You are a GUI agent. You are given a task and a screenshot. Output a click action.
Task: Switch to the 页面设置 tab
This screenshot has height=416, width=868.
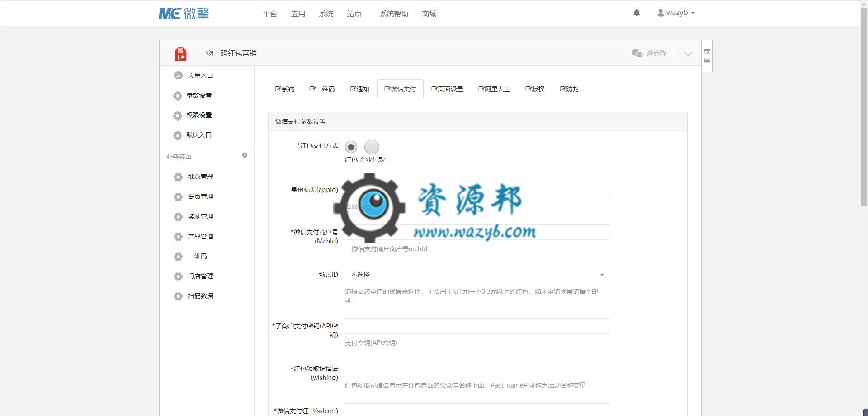pos(447,89)
